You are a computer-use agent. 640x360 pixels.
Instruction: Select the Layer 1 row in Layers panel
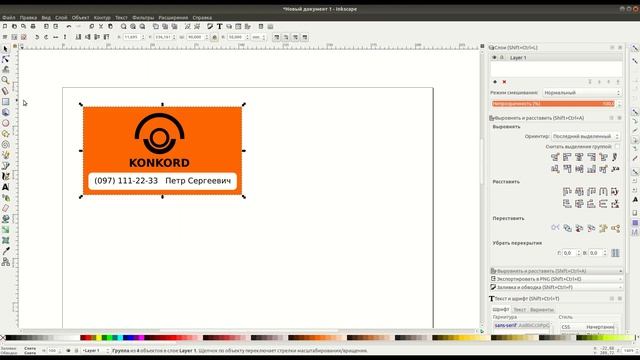(x=556, y=58)
